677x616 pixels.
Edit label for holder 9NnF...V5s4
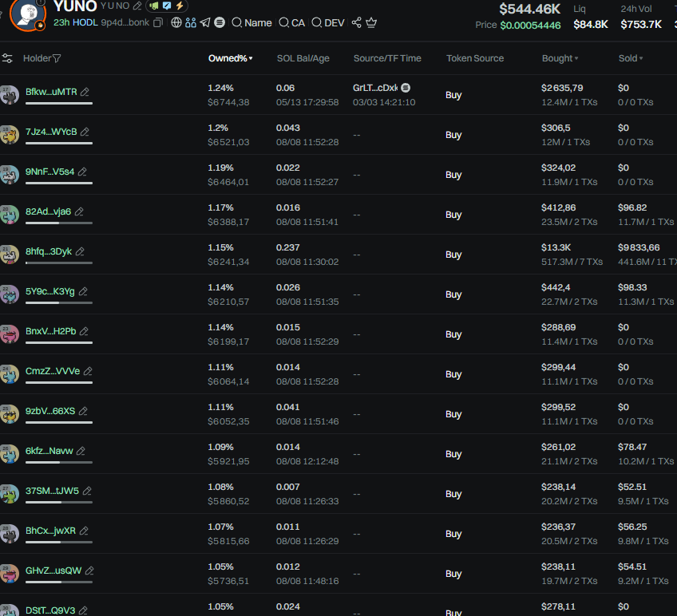82,172
